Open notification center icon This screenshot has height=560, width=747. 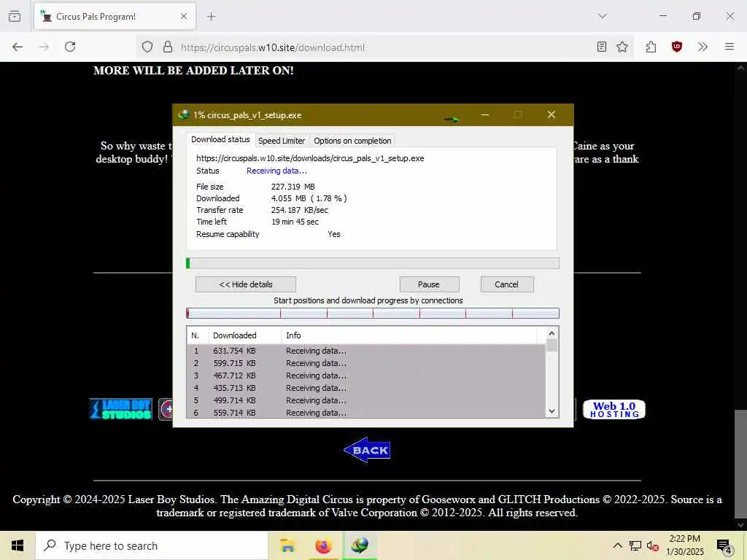tap(724, 546)
